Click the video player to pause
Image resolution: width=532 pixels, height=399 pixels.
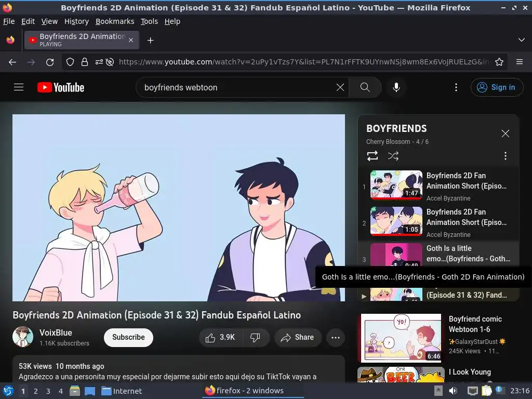tap(179, 208)
